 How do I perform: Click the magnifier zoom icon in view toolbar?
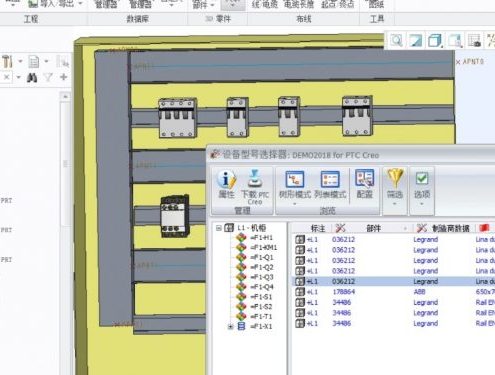(397, 41)
